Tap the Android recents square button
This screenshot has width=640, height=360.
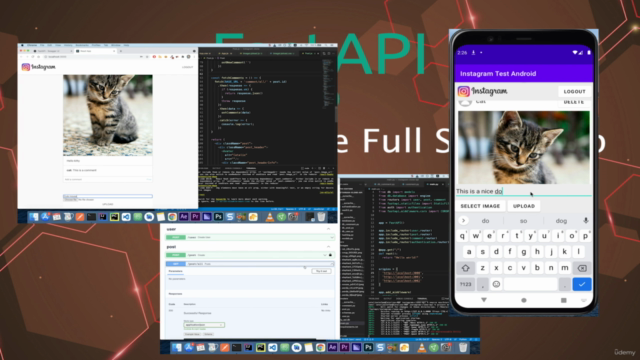(564, 300)
